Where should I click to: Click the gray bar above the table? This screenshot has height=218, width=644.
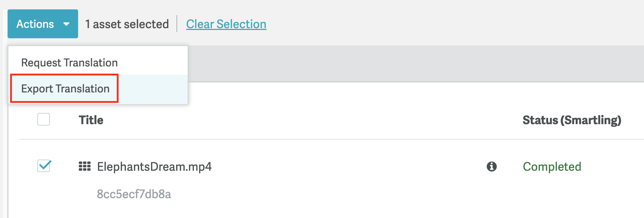[416, 64]
